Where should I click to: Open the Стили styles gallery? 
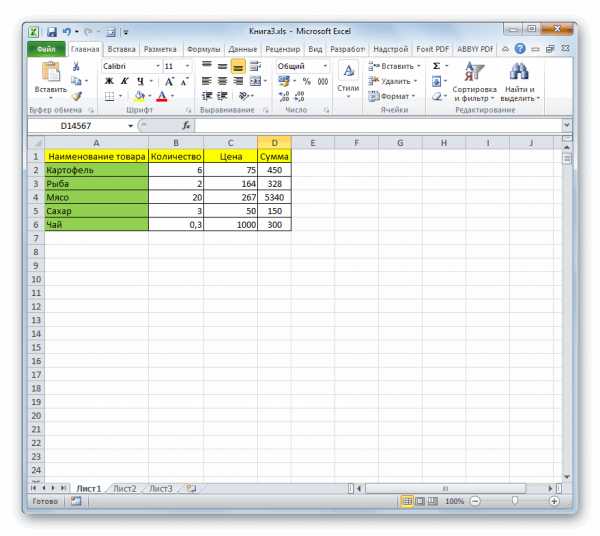coord(348,80)
